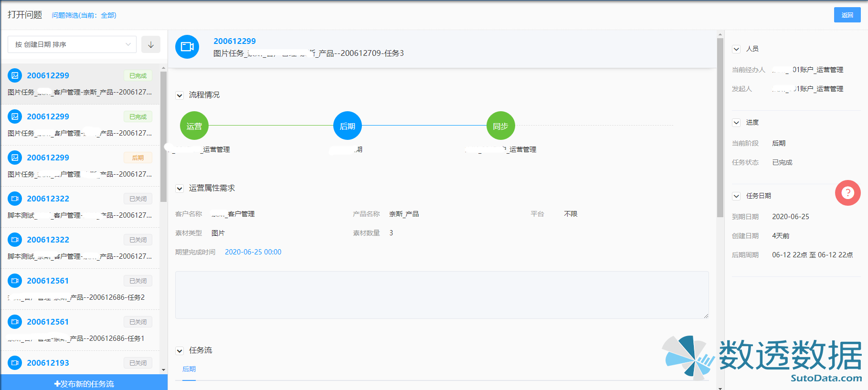Select the green 同步 workflow stage circle
Viewport: 868px width, 390px height.
tap(500, 126)
